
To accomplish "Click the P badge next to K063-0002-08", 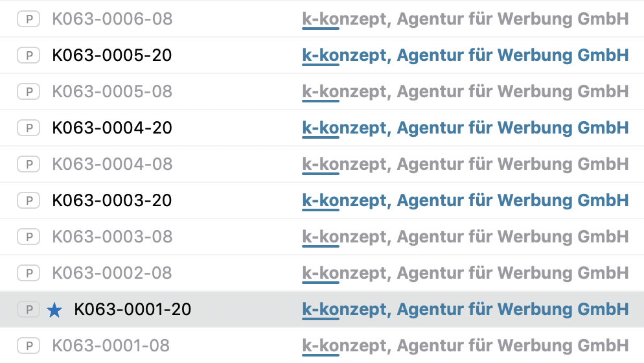I will click(x=29, y=274).
